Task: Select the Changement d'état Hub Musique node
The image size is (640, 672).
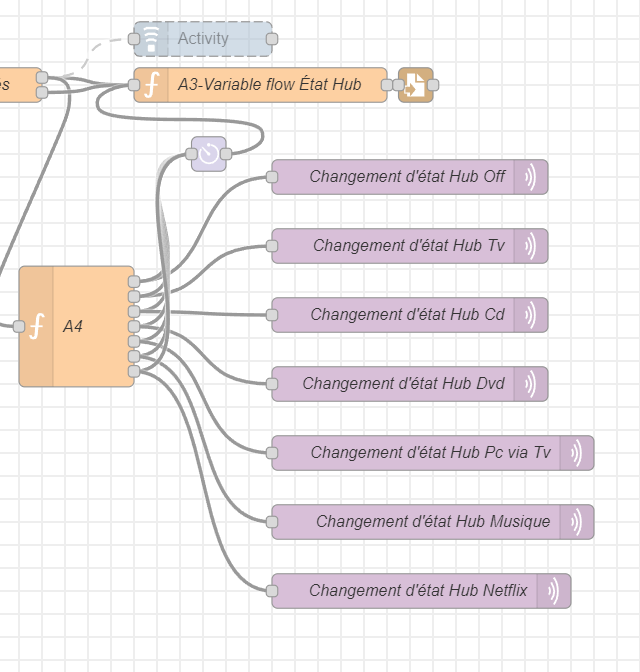Action: pyautogui.click(x=433, y=522)
